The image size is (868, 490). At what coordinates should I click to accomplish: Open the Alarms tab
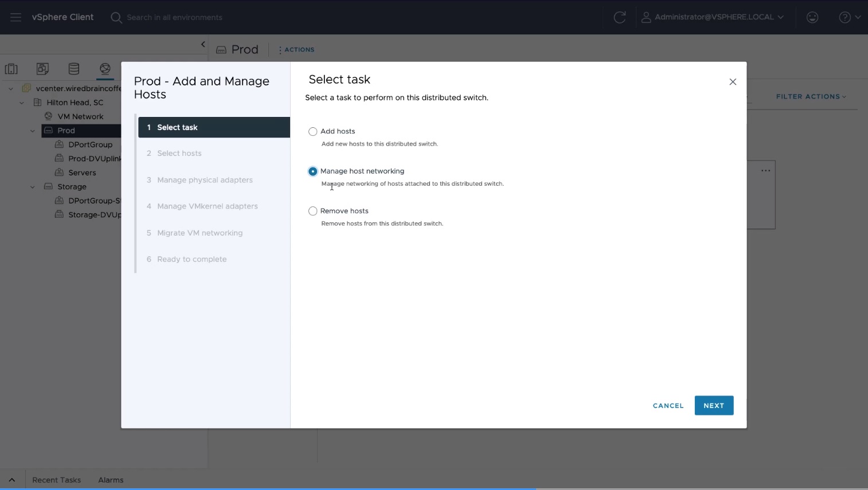click(x=111, y=480)
